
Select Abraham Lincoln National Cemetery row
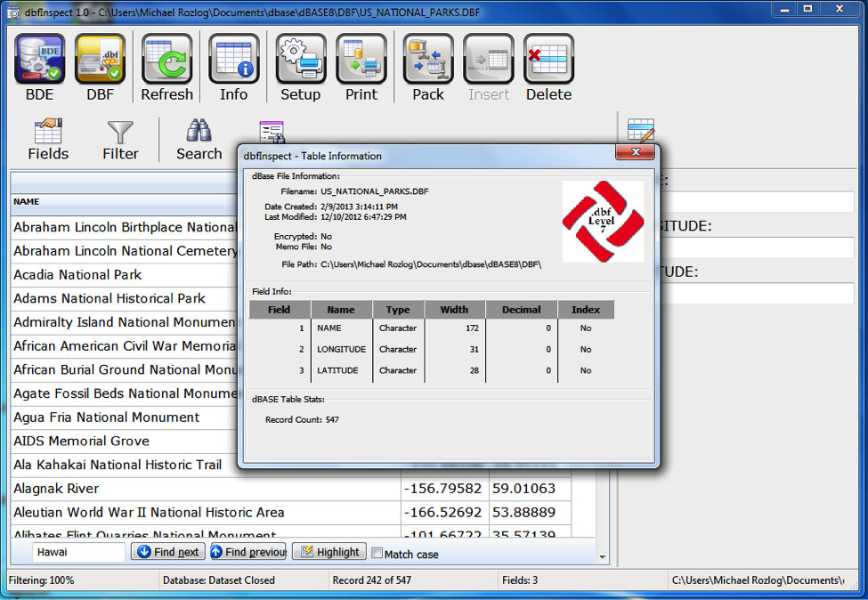(124, 251)
